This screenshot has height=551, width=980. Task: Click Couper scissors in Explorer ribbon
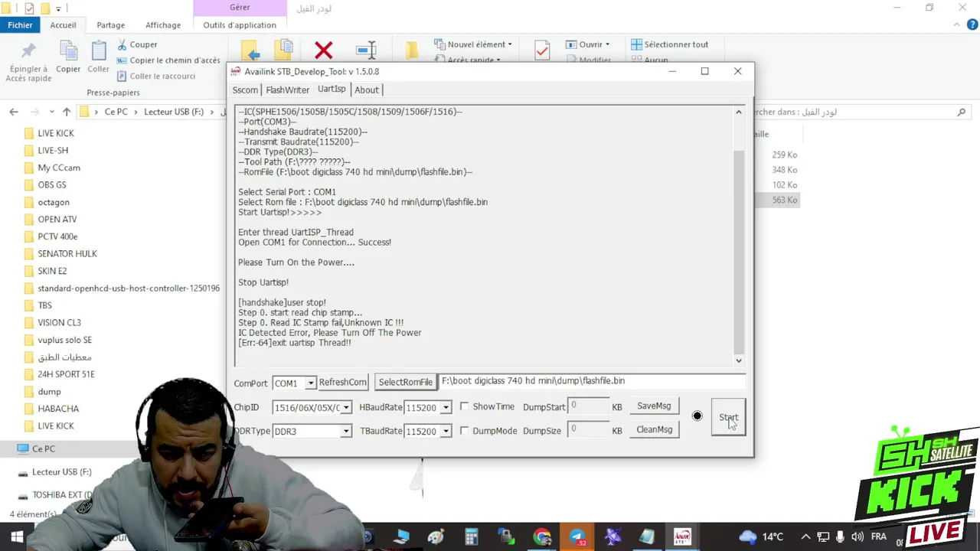tap(122, 44)
